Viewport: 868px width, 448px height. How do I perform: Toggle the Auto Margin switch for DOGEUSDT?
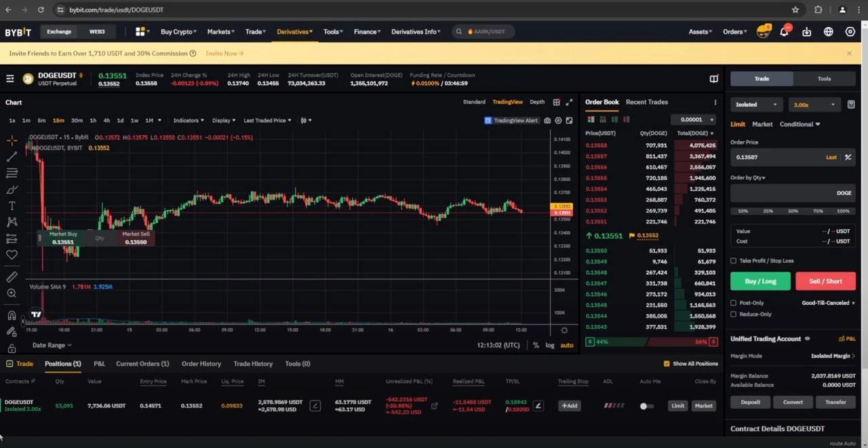click(646, 406)
